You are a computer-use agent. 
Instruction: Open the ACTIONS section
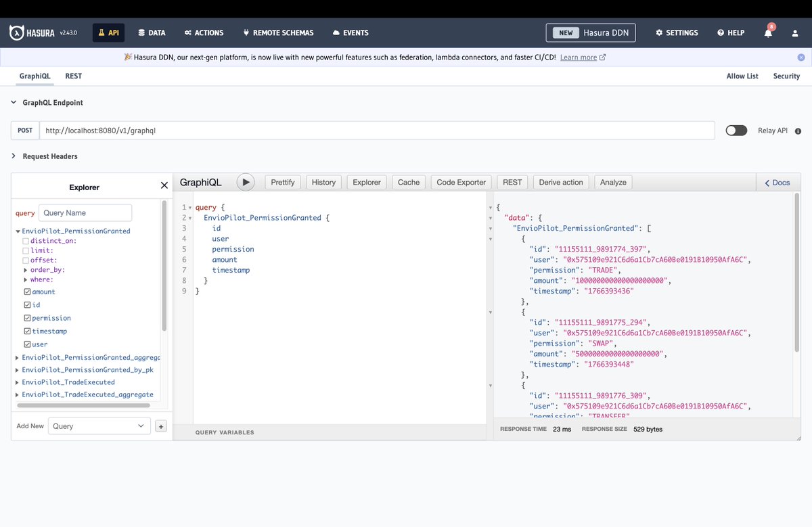204,32
